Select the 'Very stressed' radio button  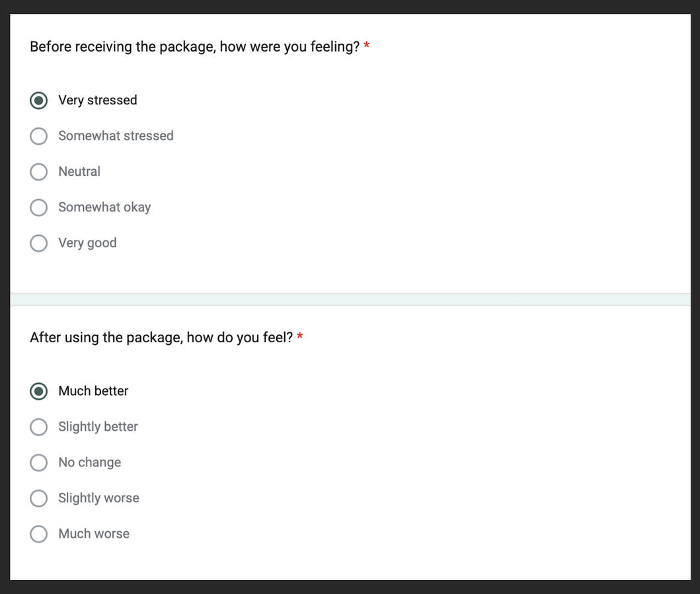[39, 100]
